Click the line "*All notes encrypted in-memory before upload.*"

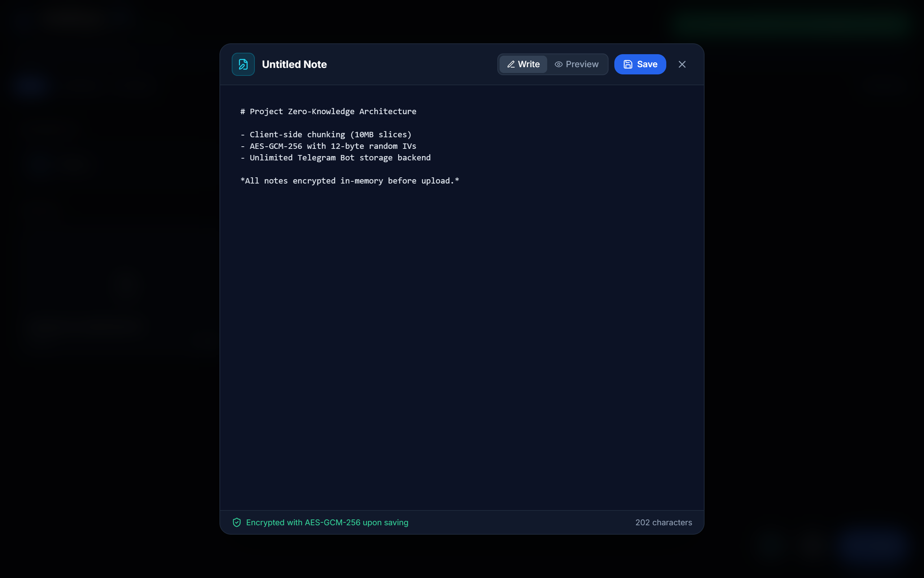[350, 181]
